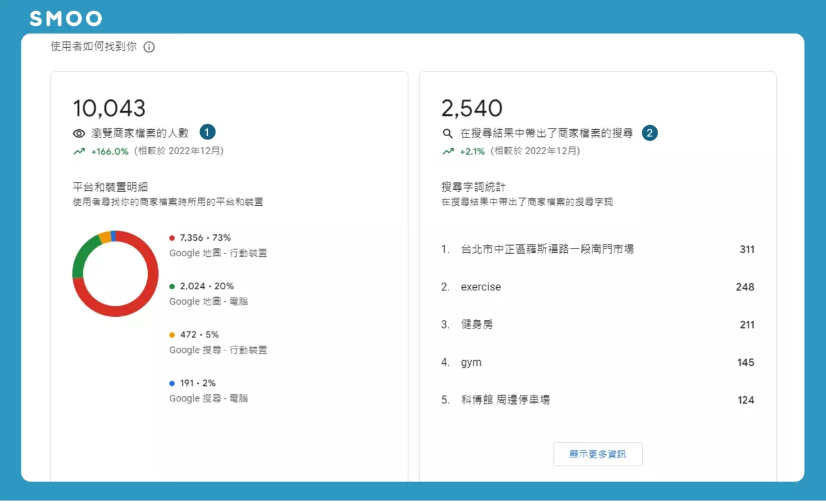The image size is (826, 504).
Task: Click the count 311
Action: click(x=747, y=250)
